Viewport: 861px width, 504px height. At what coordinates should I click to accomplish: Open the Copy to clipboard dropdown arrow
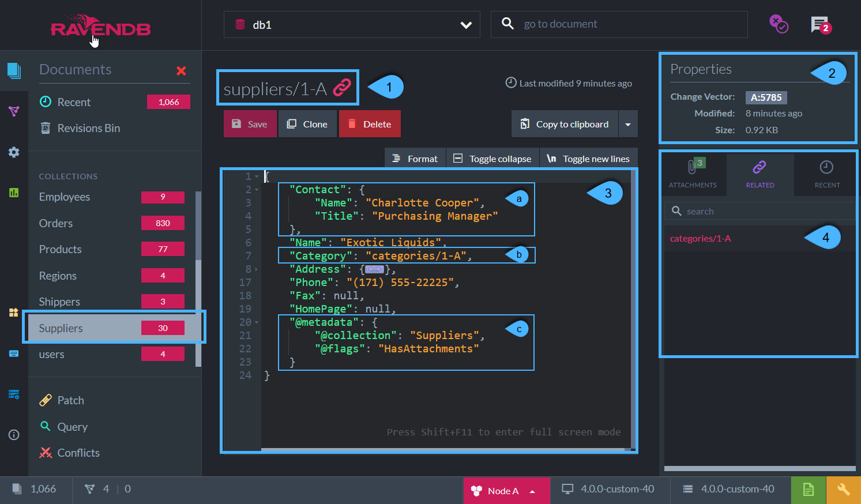pos(628,124)
